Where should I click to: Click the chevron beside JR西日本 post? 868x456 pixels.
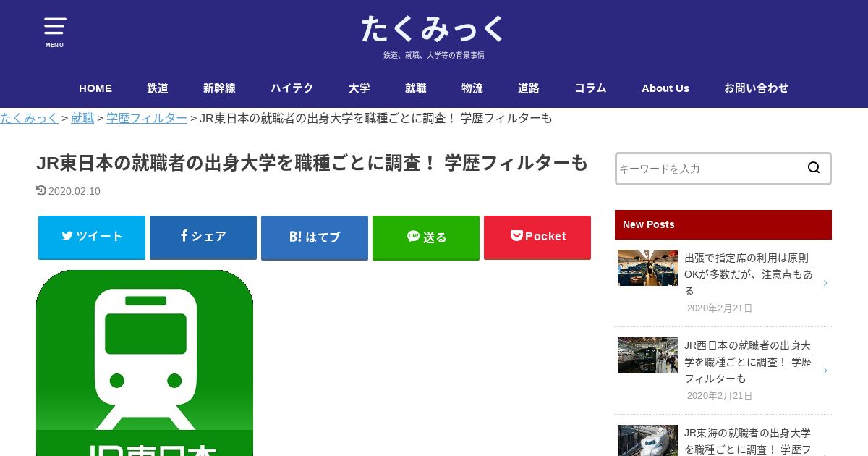tap(825, 371)
